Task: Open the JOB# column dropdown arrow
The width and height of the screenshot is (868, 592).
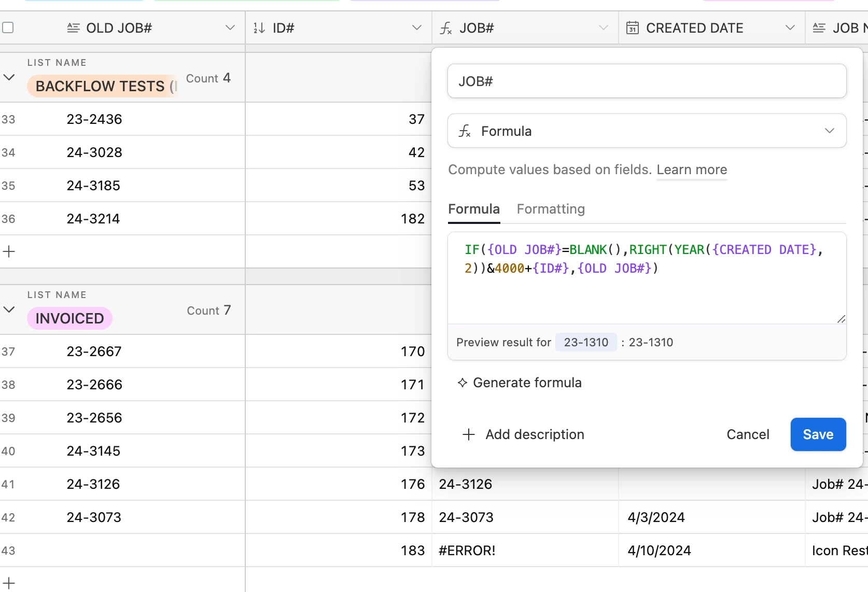Action: coord(604,27)
